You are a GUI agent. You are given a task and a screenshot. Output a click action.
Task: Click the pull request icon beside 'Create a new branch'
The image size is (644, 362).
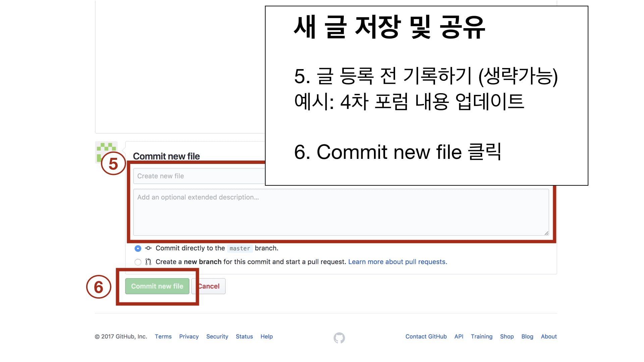[148, 262]
